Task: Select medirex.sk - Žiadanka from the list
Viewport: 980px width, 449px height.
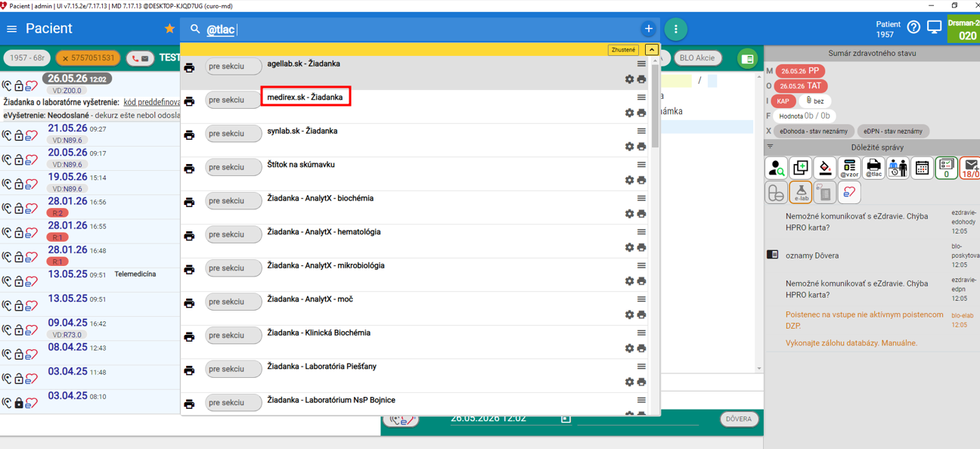Action: point(305,98)
